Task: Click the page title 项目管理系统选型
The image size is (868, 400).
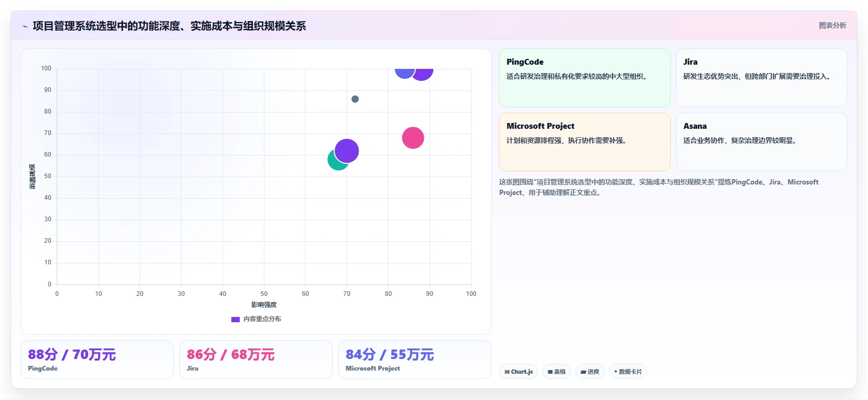Action: (x=169, y=26)
